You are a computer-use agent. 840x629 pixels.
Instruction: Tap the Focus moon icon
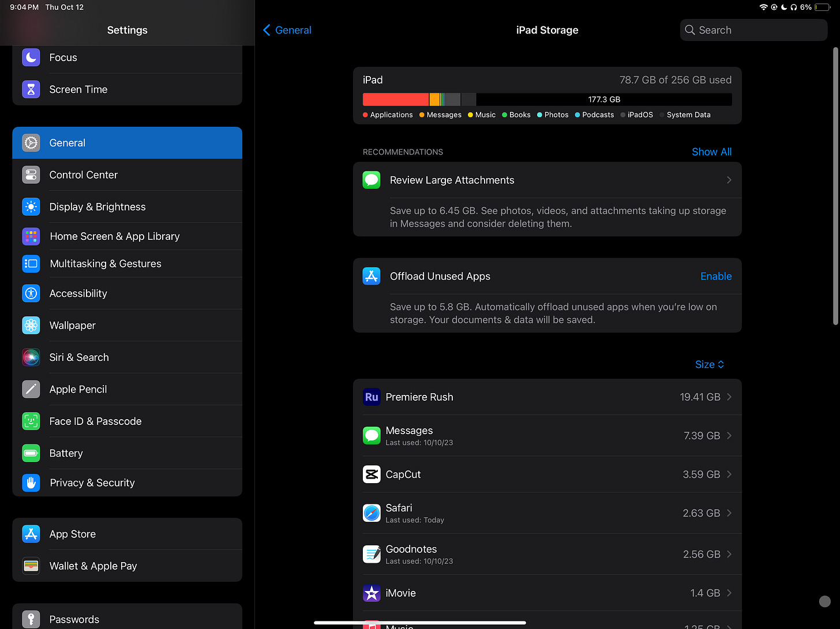31,58
